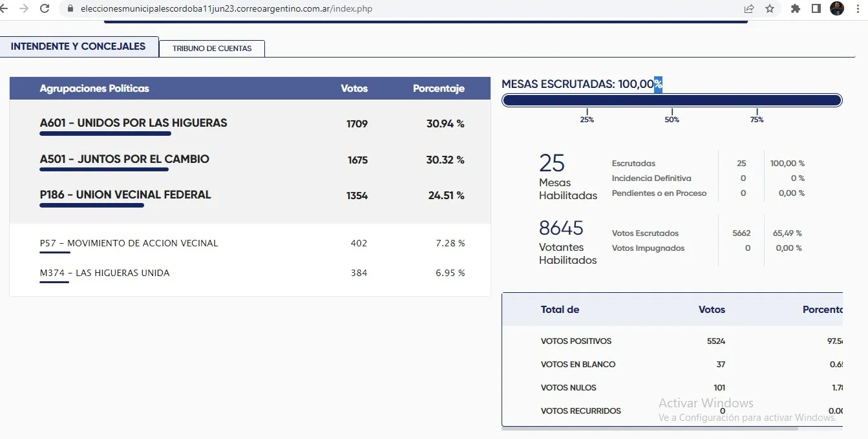Click the browser forward arrow
Viewport: 868px width, 439px height.
point(24,8)
